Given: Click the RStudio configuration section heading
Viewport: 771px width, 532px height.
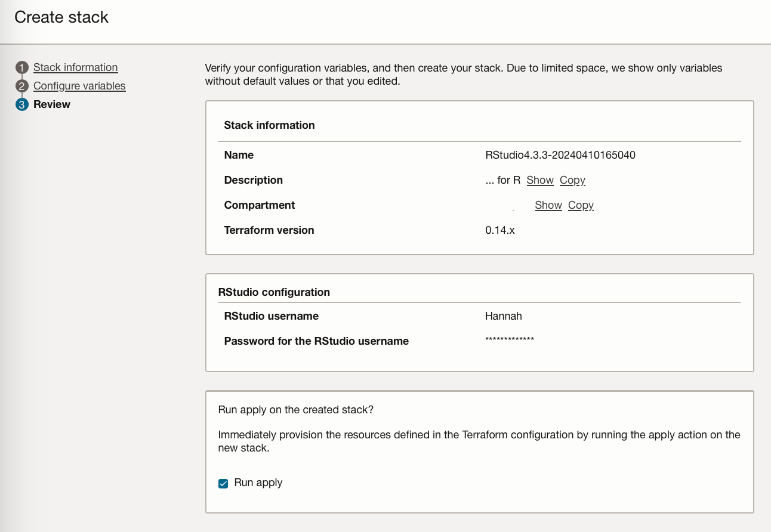Looking at the screenshot, I should point(274,292).
